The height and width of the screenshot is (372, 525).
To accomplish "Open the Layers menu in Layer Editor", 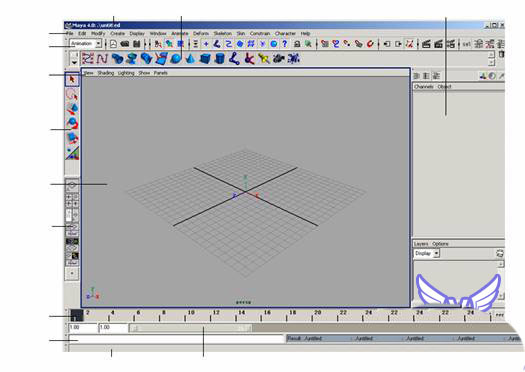I will [421, 244].
